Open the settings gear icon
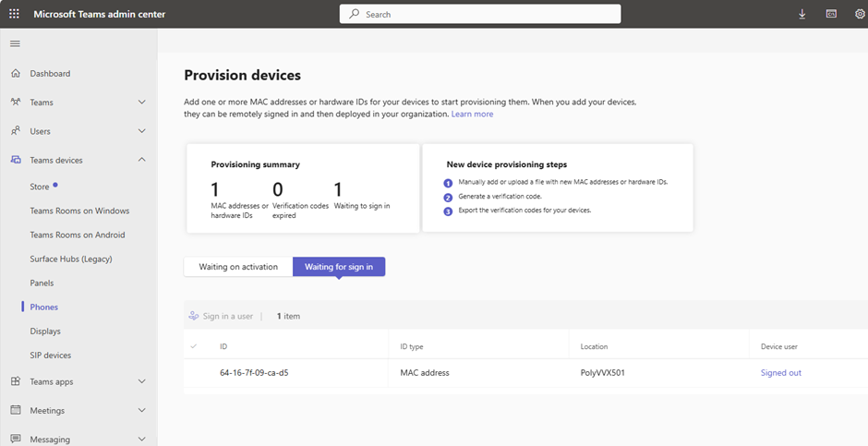 [x=860, y=15]
